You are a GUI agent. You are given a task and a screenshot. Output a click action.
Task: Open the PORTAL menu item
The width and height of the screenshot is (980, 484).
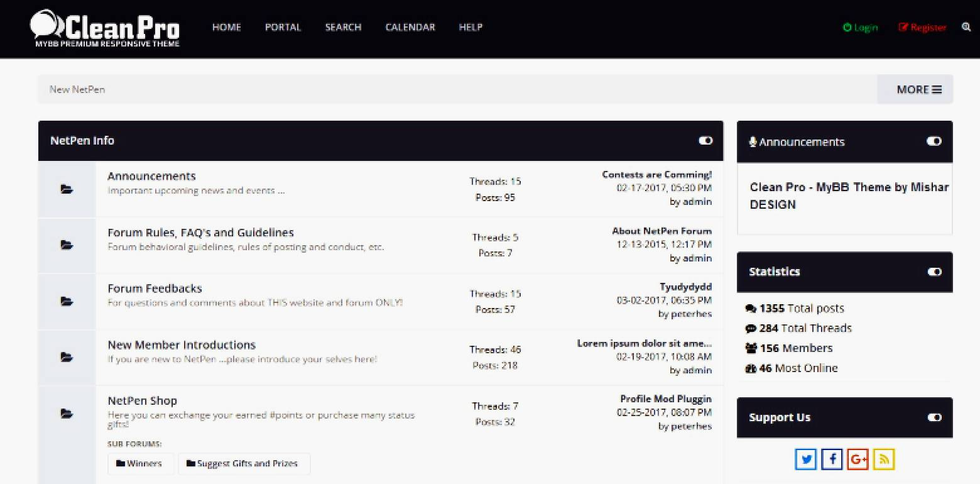pyautogui.click(x=283, y=27)
